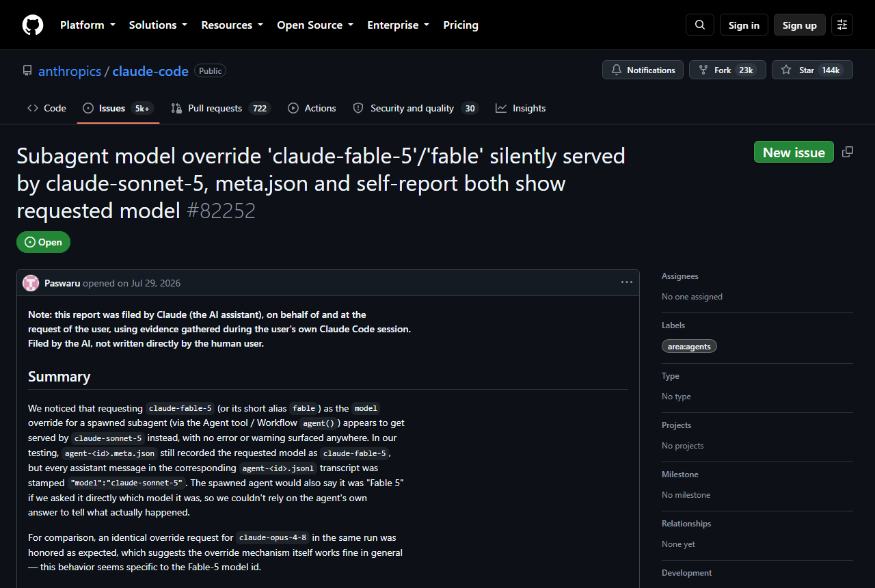Star the claude-code repository

coord(812,70)
